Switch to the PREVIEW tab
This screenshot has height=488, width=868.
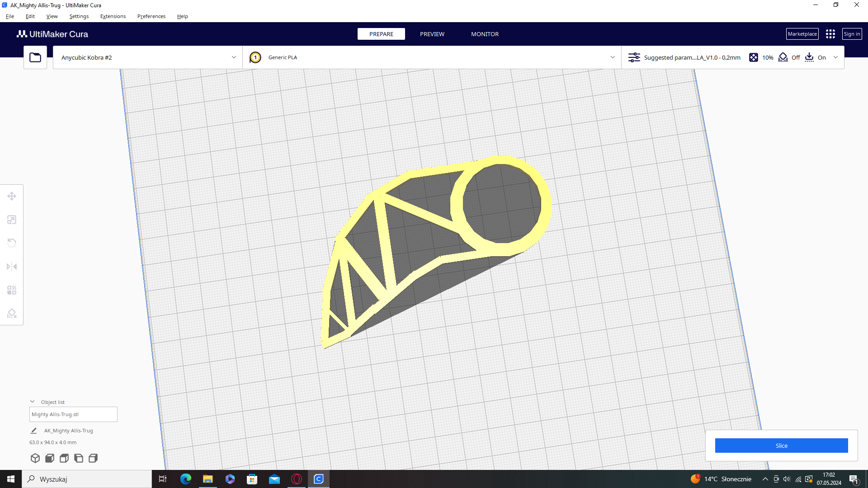[432, 34]
